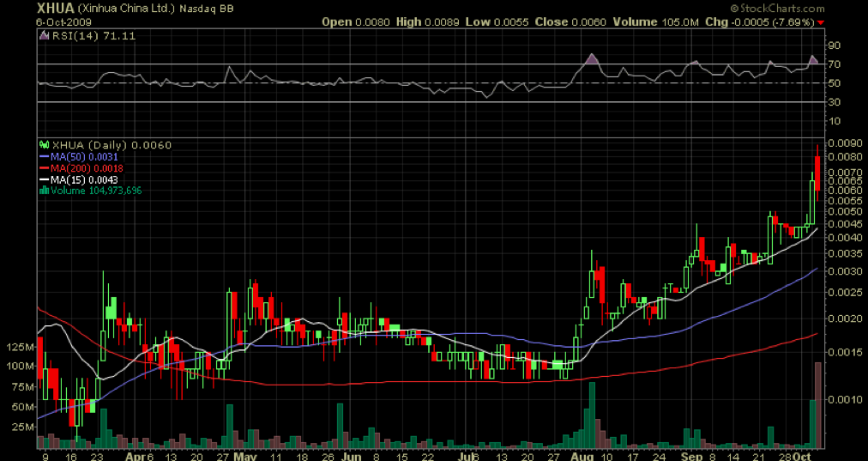Viewport: 868px width, 461px height.
Task: Click the price axis label 0.0020
Action: [844, 318]
